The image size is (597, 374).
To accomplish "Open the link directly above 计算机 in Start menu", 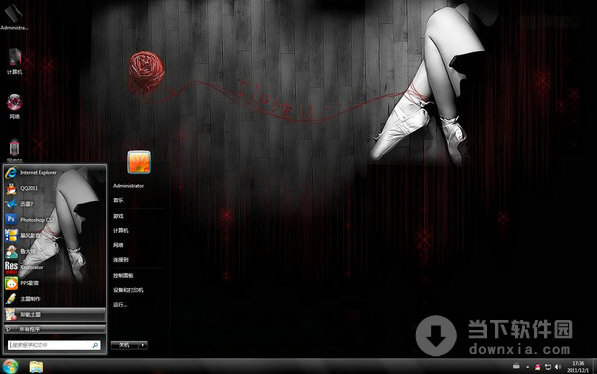I will coord(118,216).
